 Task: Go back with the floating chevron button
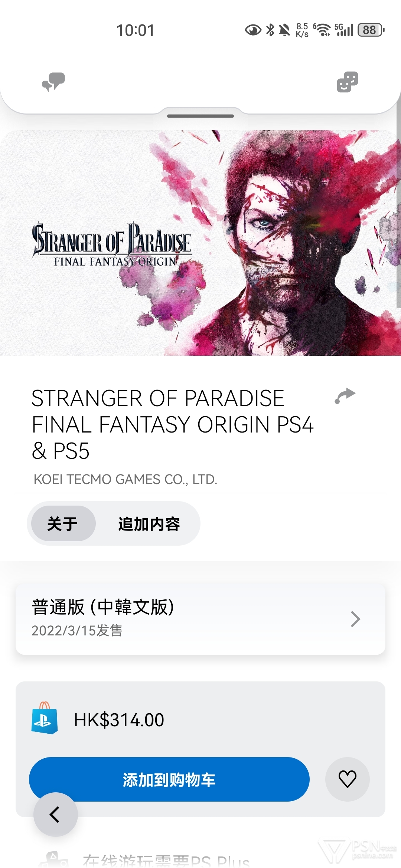point(56,815)
